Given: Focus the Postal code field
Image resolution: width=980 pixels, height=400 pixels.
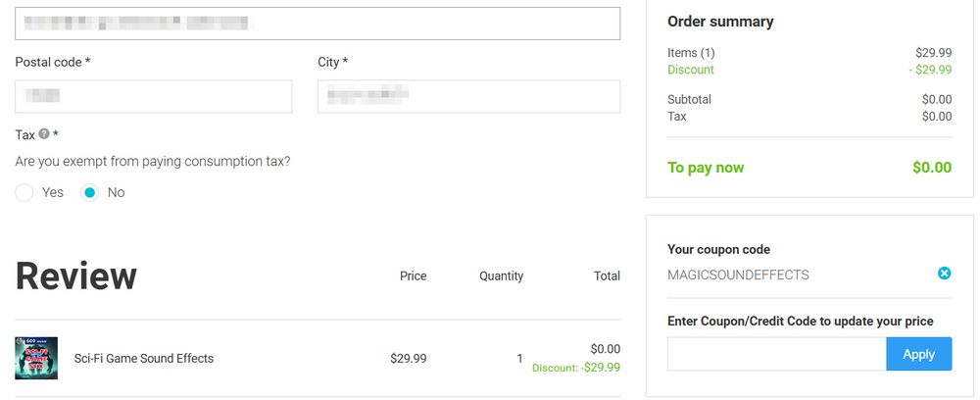Looking at the screenshot, I should (x=154, y=96).
